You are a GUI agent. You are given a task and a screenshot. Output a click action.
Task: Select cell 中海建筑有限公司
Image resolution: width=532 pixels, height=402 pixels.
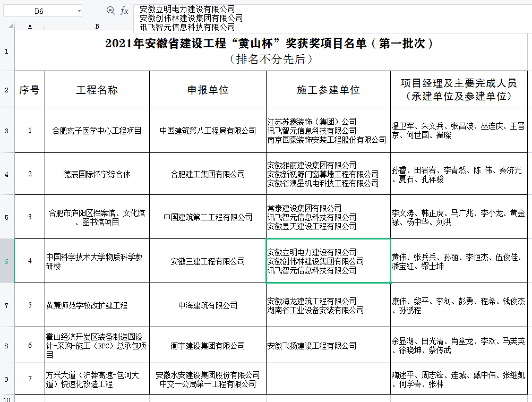[208, 305]
